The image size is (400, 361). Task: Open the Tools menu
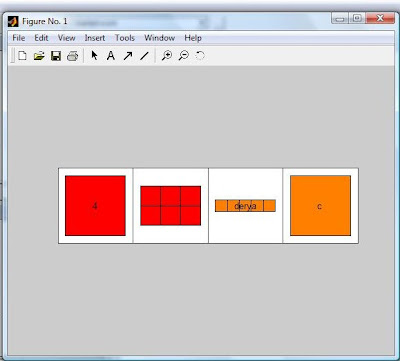[x=125, y=38]
